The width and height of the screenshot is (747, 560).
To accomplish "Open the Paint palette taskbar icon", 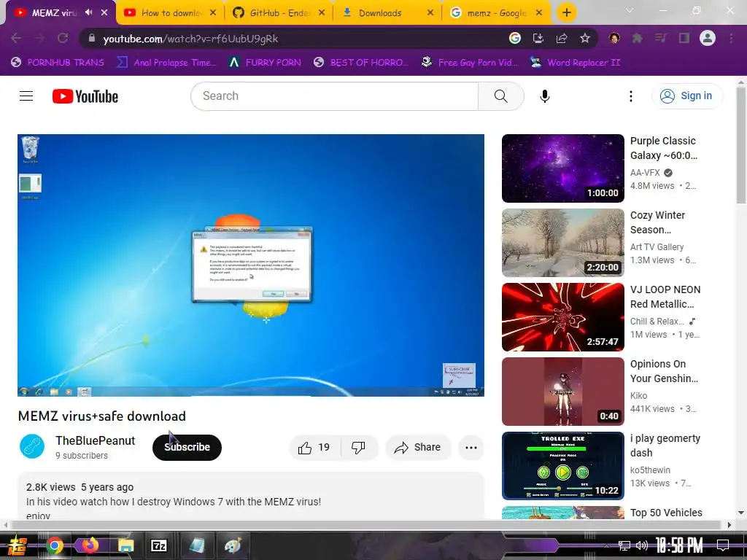I will coord(233,545).
